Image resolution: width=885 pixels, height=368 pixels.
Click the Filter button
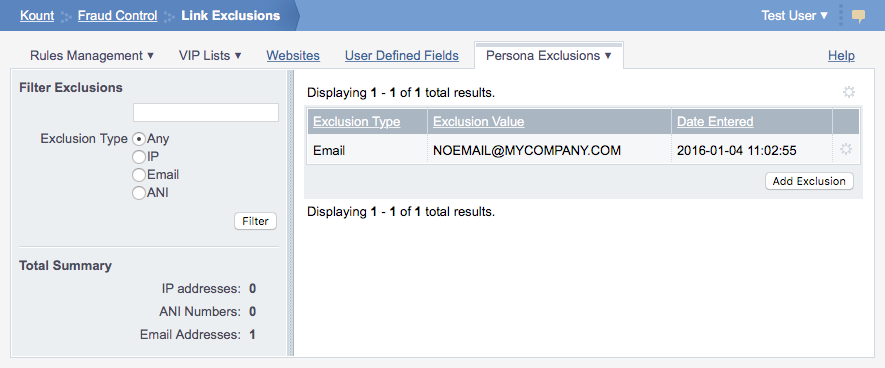[255, 221]
